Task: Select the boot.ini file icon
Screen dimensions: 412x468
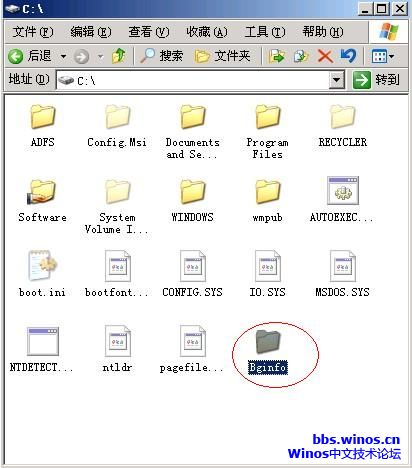Action: (42, 266)
